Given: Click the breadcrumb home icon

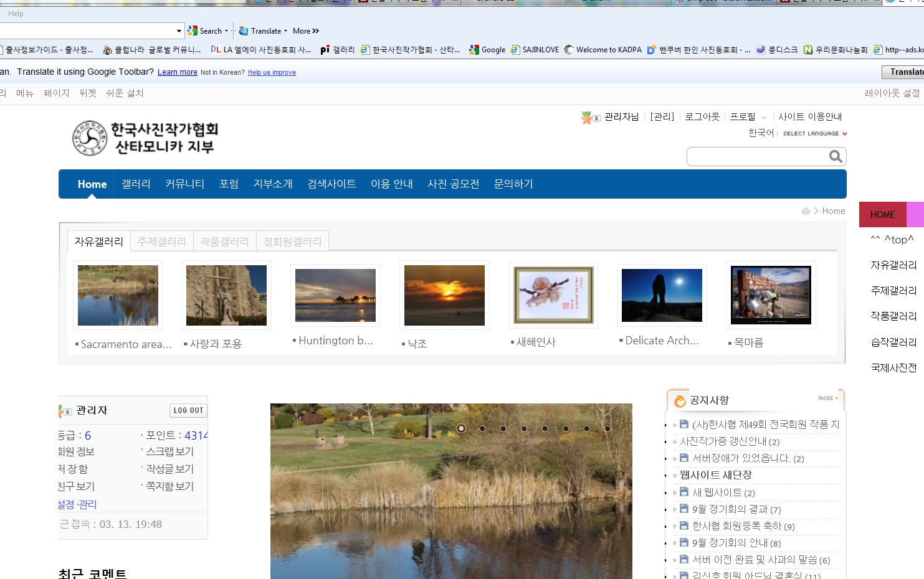Looking at the screenshot, I should click(x=806, y=211).
